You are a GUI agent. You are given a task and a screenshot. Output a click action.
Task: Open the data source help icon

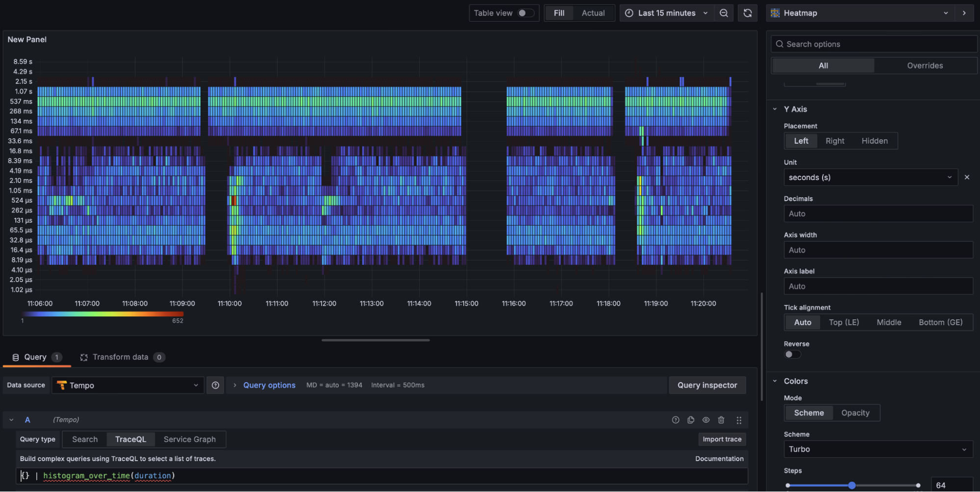point(215,385)
